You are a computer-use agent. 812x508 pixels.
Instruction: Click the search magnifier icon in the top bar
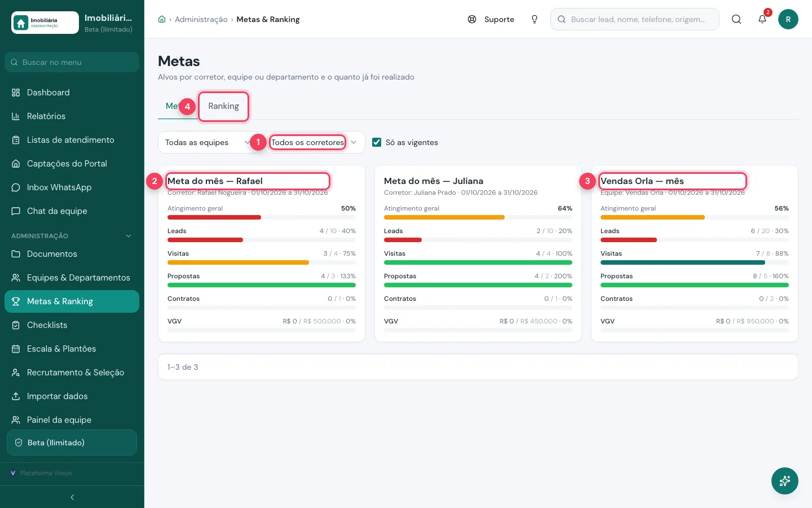736,19
